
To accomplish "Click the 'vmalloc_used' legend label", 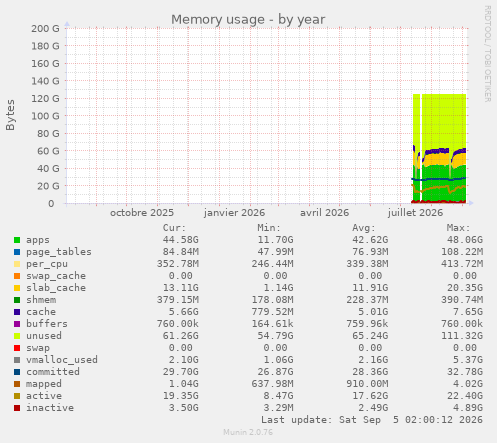I will [x=62, y=360].
